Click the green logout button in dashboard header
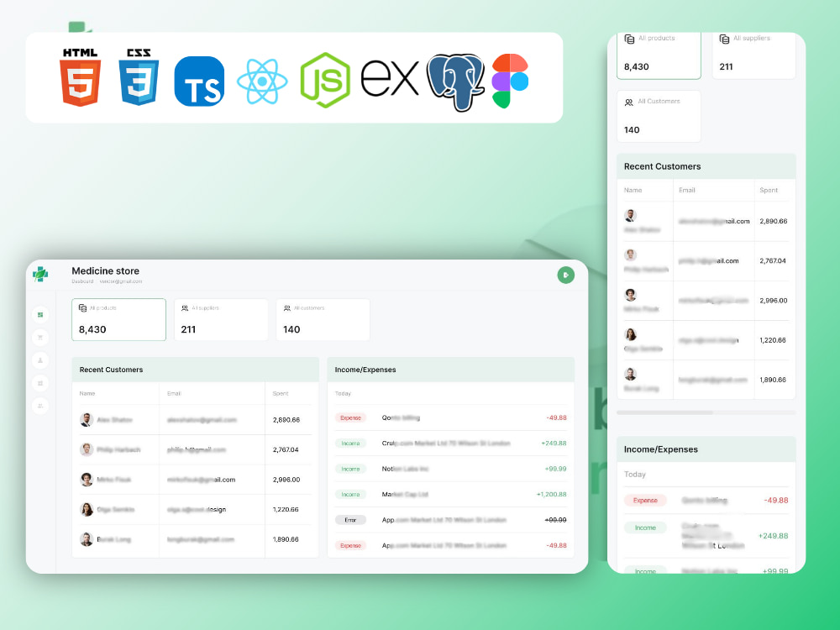This screenshot has height=630, width=840. point(565,275)
